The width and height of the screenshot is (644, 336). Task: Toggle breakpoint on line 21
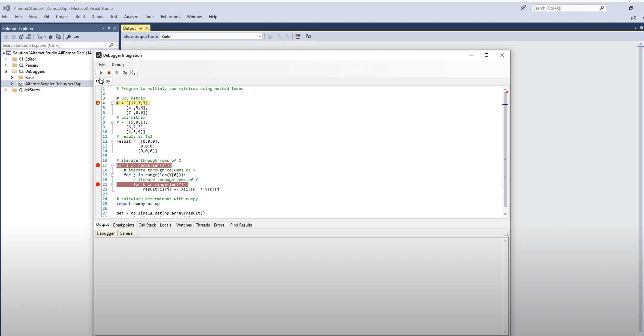click(x=98, y=185)
